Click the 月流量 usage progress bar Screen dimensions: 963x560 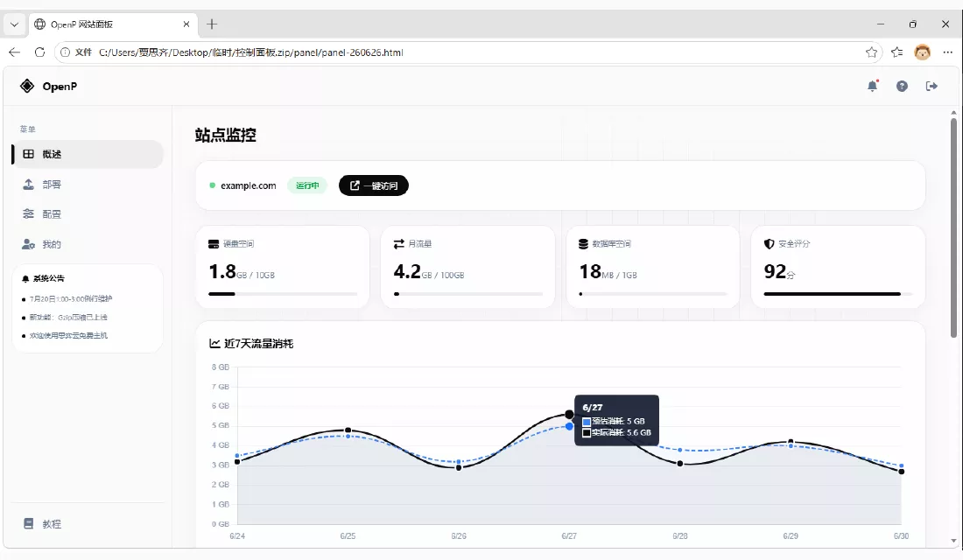(468, 294)
